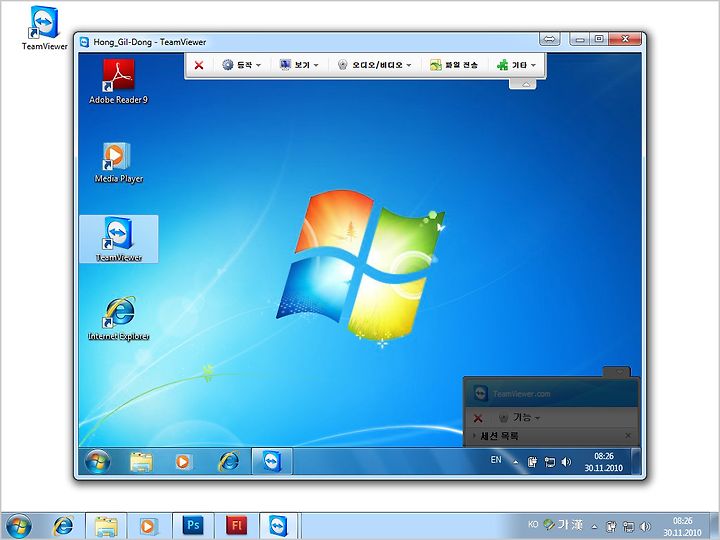Click network icon in local tray
Image resolution: width=720 pixels, height=540 pixels.
click(x=628, y=526)
